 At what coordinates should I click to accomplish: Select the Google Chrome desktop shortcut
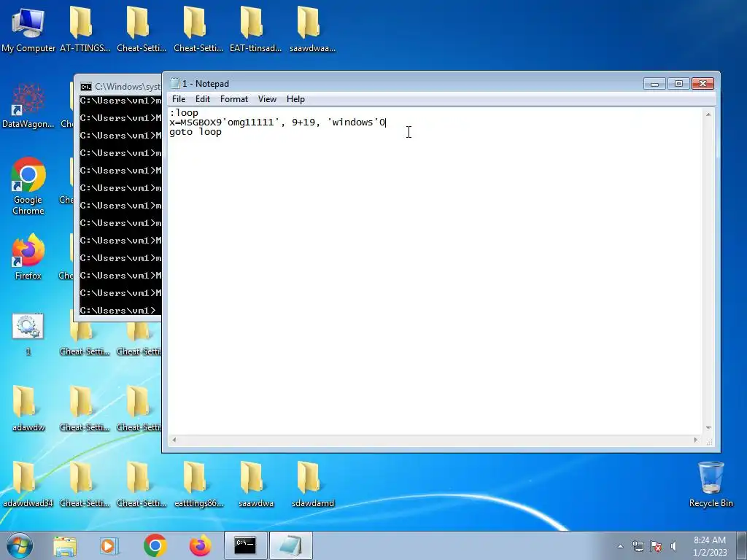click(28, 186)
